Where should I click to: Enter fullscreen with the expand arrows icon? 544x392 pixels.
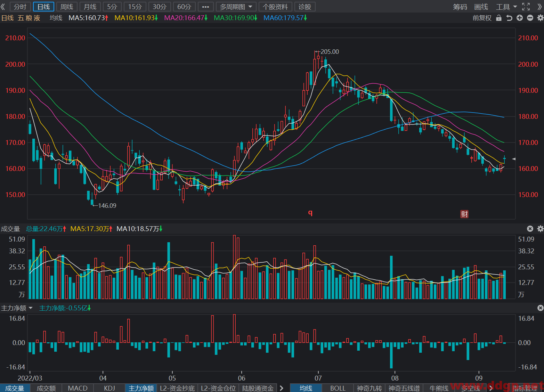[526, 7]
